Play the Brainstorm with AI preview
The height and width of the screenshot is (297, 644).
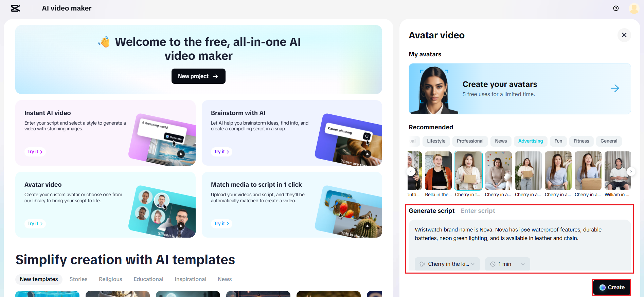pyautogui.click(x=367, y=154)
